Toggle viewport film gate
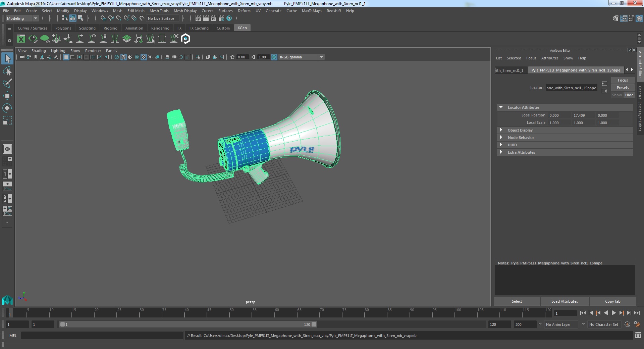 (x=73, y=57)
